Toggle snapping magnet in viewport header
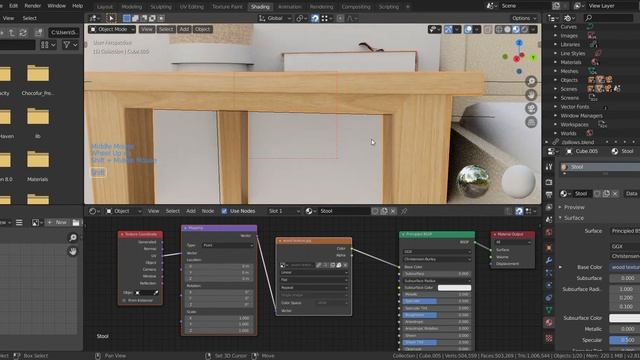 [x=315, y=18]
